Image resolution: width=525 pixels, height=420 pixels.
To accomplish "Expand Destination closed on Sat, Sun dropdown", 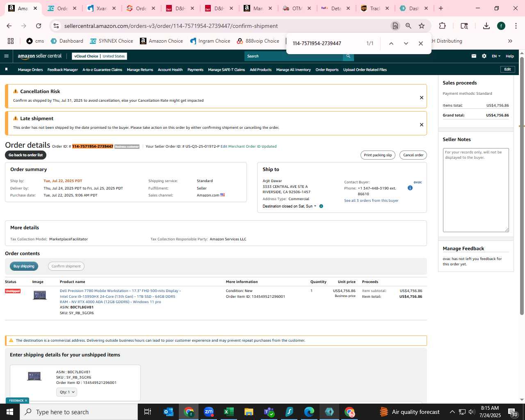I will [x=290, y=206].
